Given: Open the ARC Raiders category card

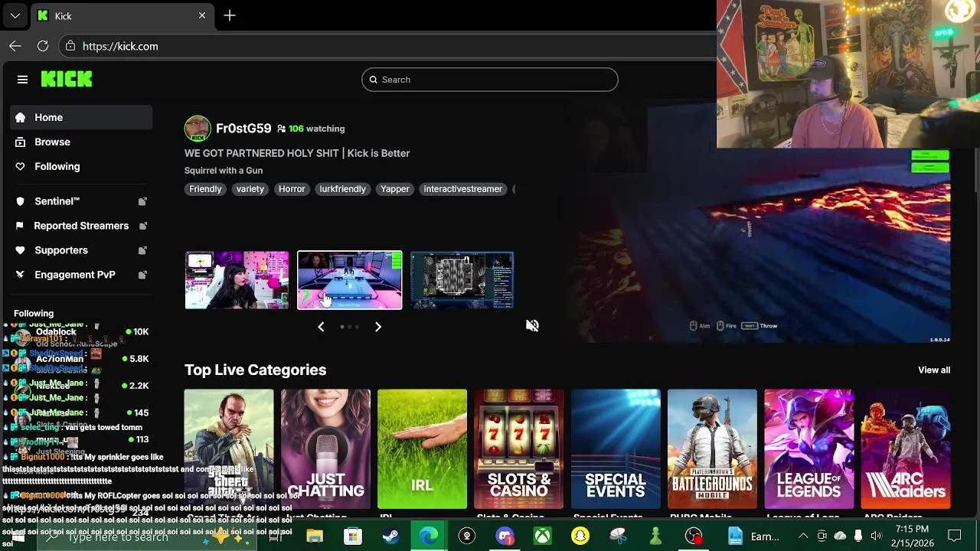Looking at the screenshot, I should [906, 449].
